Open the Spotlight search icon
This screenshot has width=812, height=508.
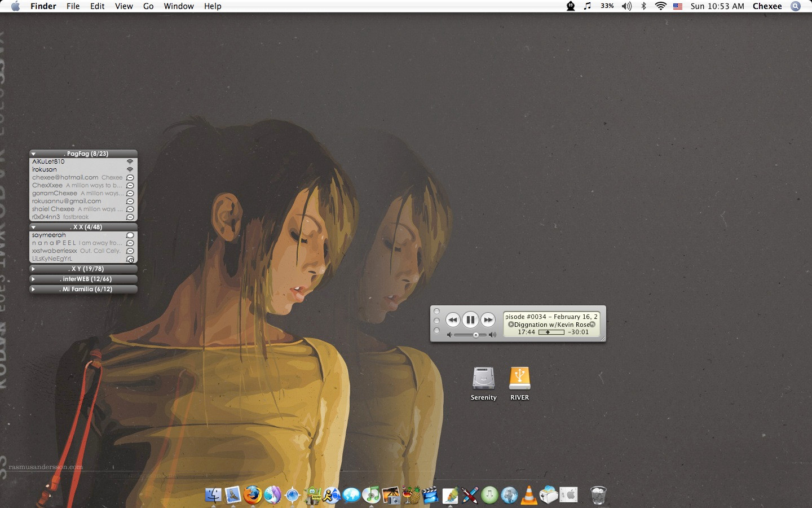pyautogui.click(x=796, y=6)
